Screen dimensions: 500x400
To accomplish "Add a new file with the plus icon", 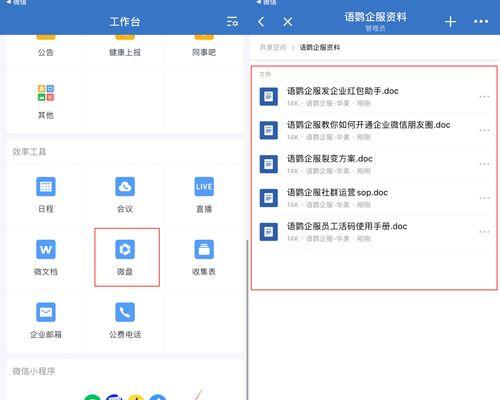I will point(450,22).
